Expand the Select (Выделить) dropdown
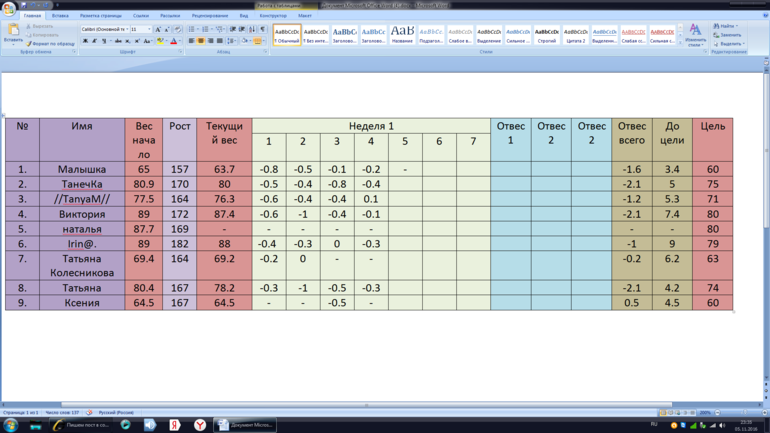This screenshot has height=433, width=770. [x=731, y=44]
